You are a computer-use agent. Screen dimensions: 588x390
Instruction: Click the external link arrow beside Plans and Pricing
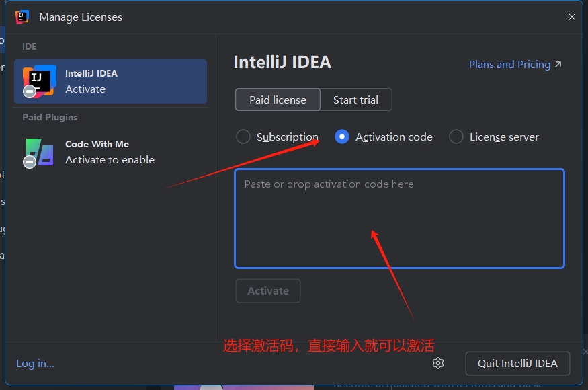point(558,65)
